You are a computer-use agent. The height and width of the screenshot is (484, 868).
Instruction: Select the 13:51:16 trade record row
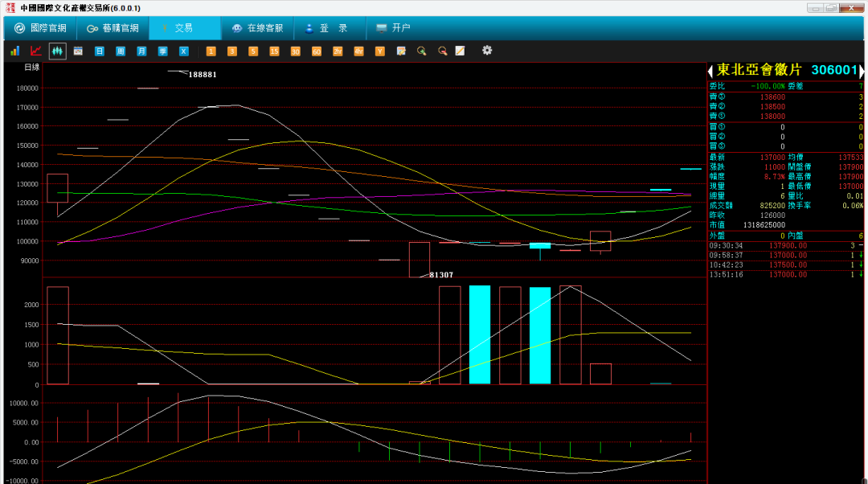click(x=786, y=275)
